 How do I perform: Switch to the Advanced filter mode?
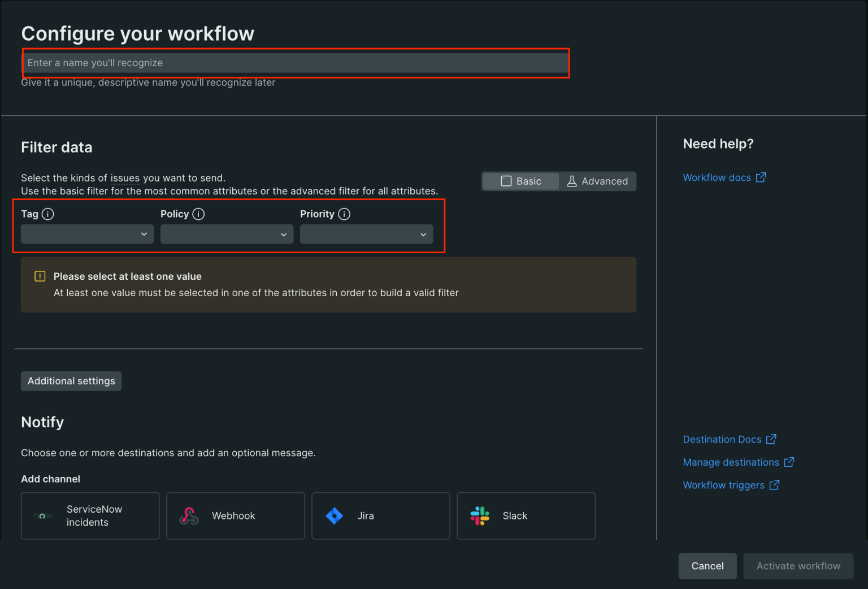(597, 181)
